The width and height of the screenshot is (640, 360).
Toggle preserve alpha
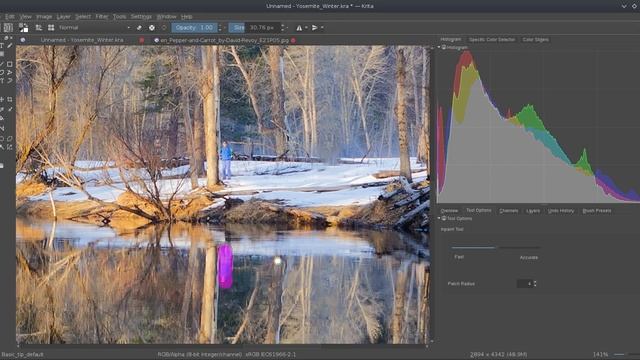(x=152, y=28)
